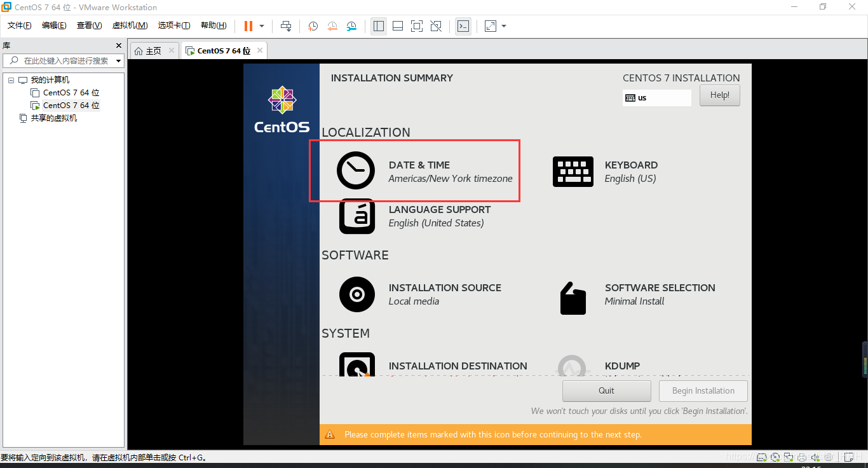Click the LANGUAGE SUPPORT label
Viewport: 868px width, 468px height.
(440, 209)
